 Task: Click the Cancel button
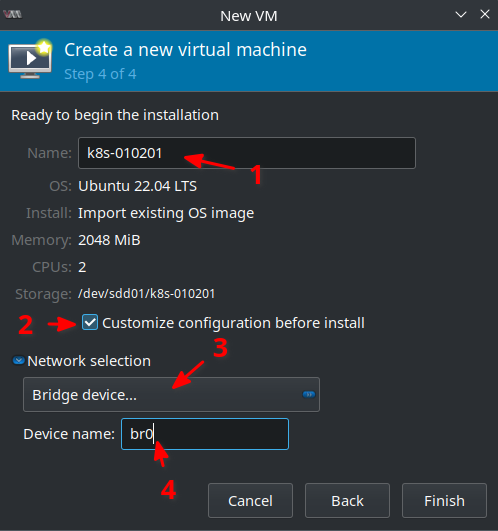point(250,501)
